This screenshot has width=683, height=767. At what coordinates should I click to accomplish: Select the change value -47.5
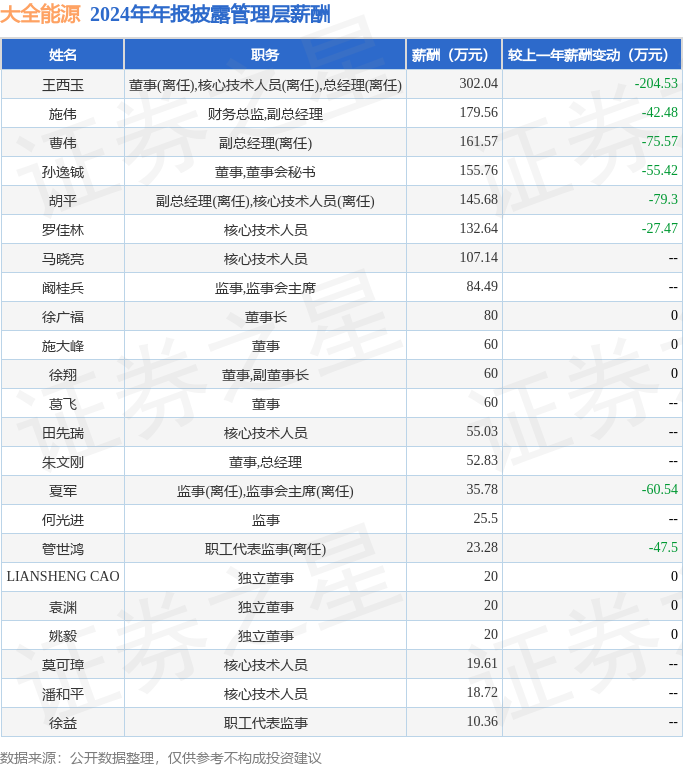663,547
